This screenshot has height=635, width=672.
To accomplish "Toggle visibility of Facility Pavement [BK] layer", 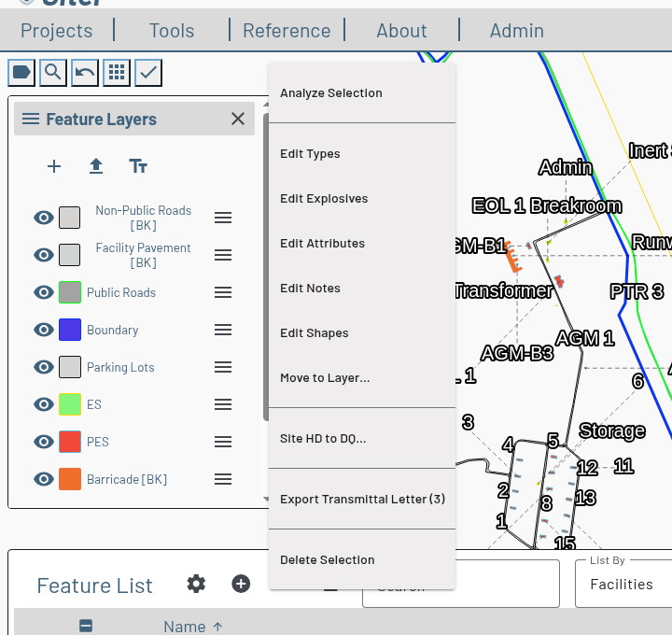I will click(x=44, y=255).
